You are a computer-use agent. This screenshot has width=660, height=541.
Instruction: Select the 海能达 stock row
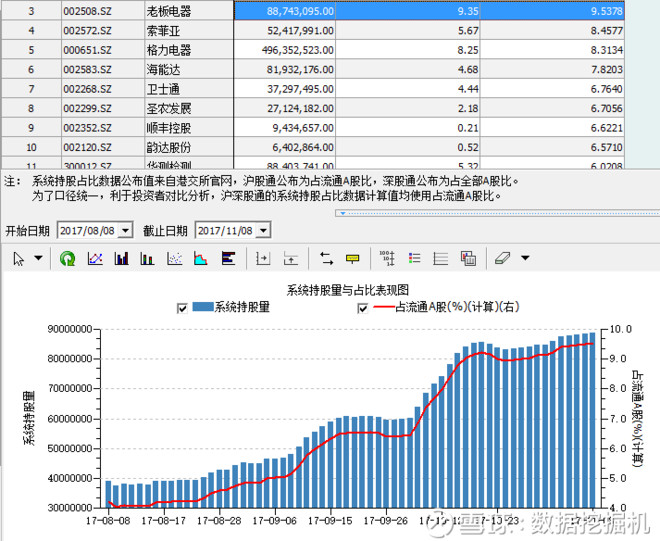[313, 69]
